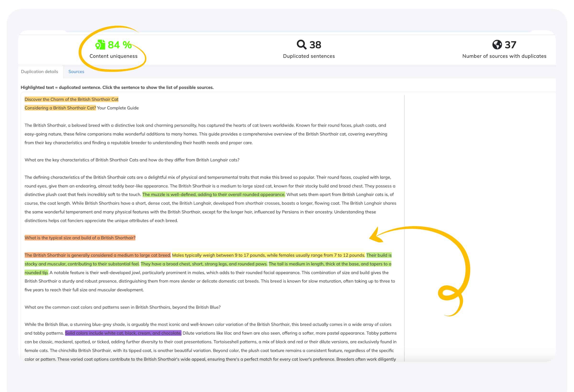Click green highlighted 'The muzzle is well-defined' sentence
Image resolution: width=574 pixels, height=392 pixels.
click(x=214, y=195)
